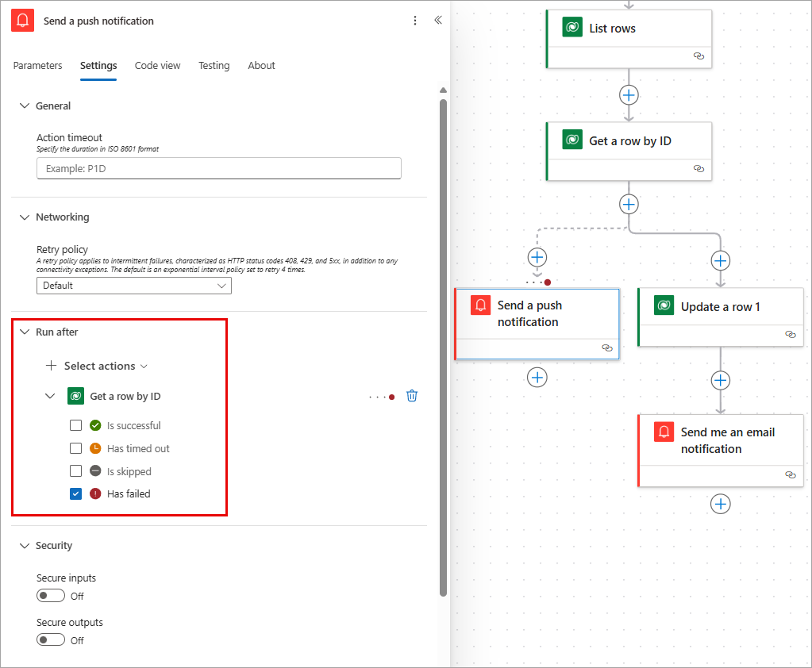
Task: Select the Update a row 1 card
Action: [721, 317]
